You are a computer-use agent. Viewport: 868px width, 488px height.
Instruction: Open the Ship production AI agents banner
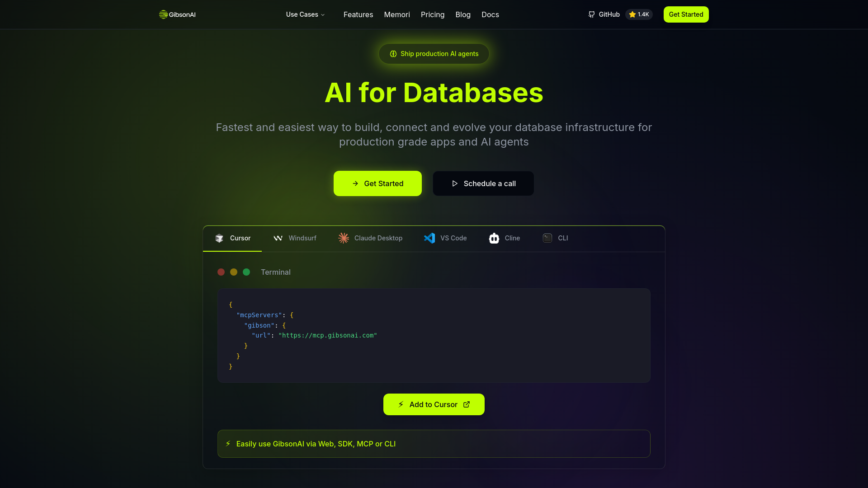coord(434,53)
